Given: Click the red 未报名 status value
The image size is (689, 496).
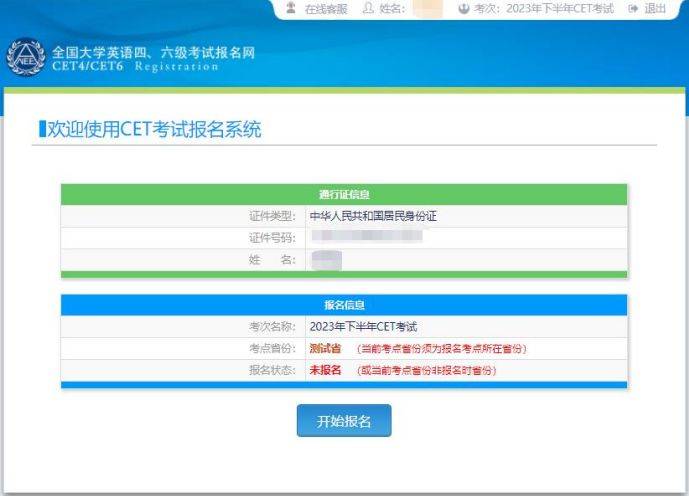Looking at the screenshot, I should [325, 370].
